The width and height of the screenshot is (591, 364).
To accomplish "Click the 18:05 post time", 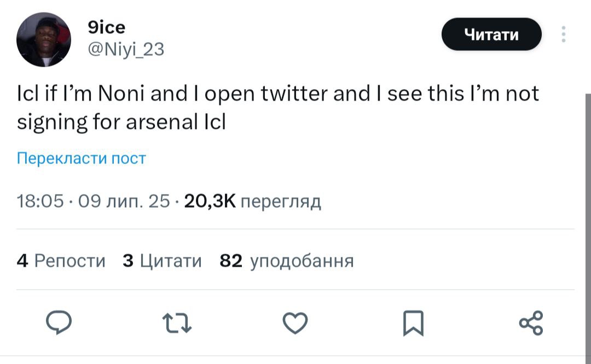I will (40, 202).
